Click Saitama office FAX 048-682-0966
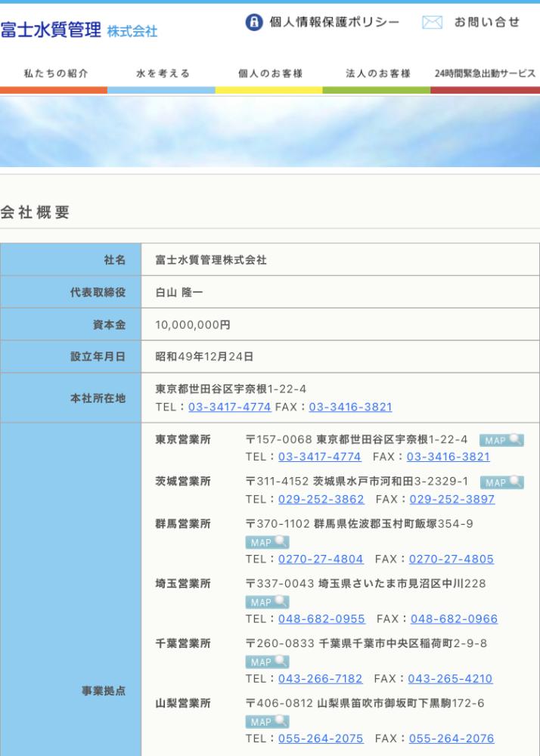Image resolution: width=540 pixels, height=756 pixels. 454,618
